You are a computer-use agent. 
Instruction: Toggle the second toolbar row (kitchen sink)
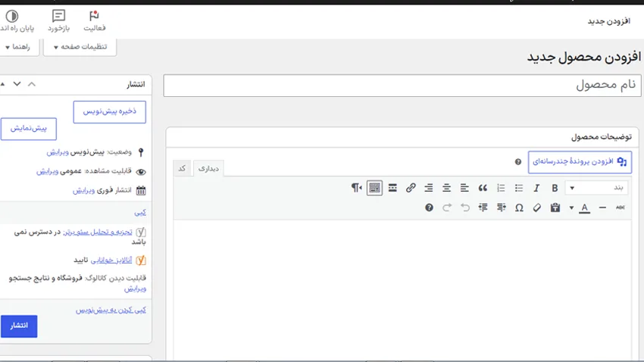(374, 188)
